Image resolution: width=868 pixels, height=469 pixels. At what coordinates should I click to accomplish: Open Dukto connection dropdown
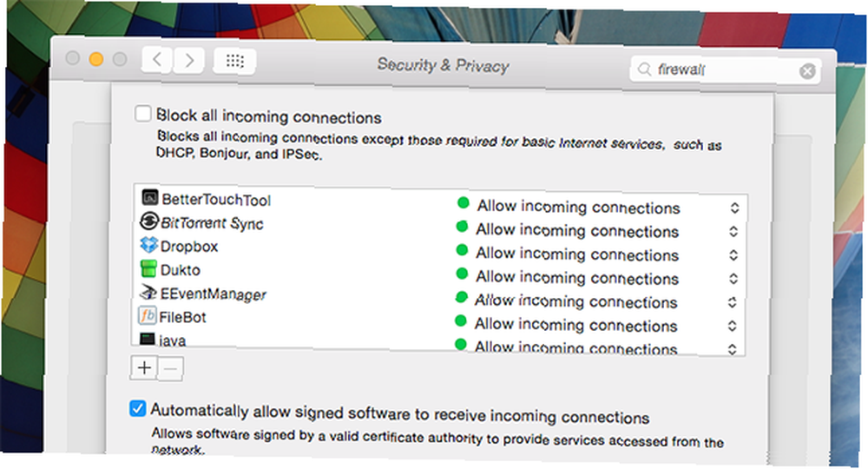[x=733, y=279]
